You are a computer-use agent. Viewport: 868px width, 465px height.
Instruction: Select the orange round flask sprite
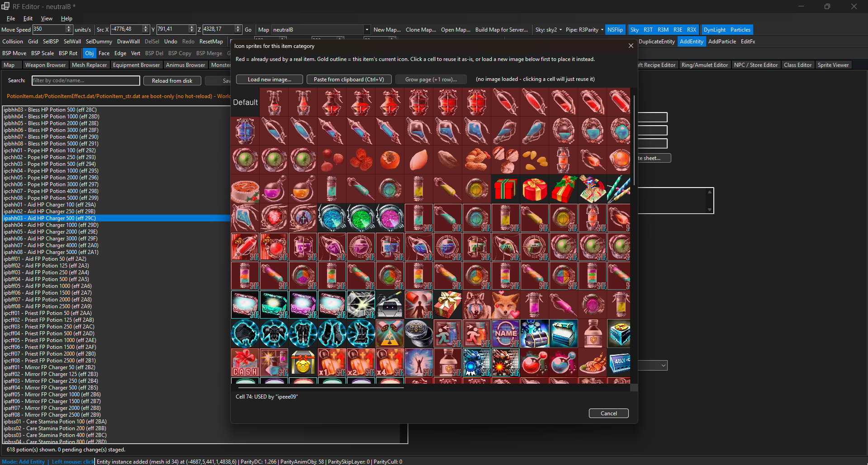303,189
